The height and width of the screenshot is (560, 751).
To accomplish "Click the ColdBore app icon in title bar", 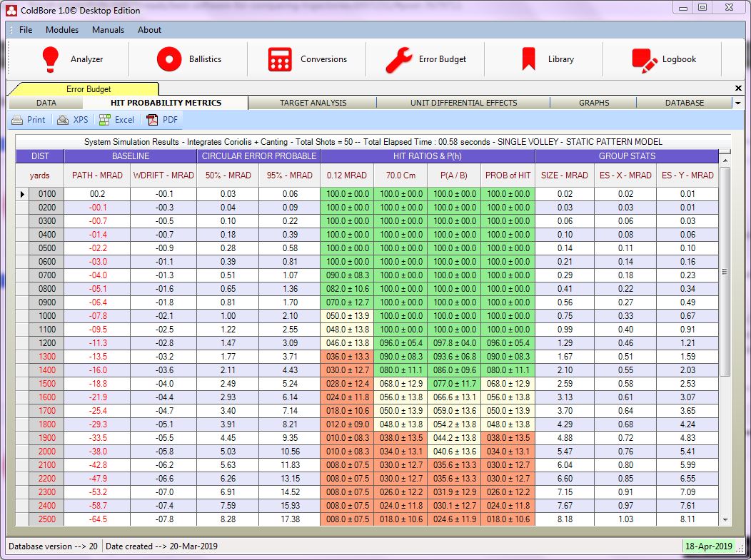I will click(x=11, y=11).
